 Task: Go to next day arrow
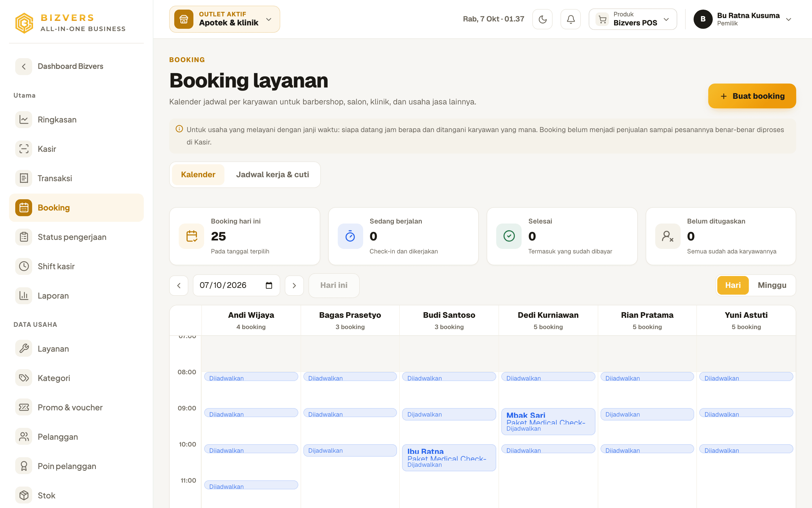point(294,286)
